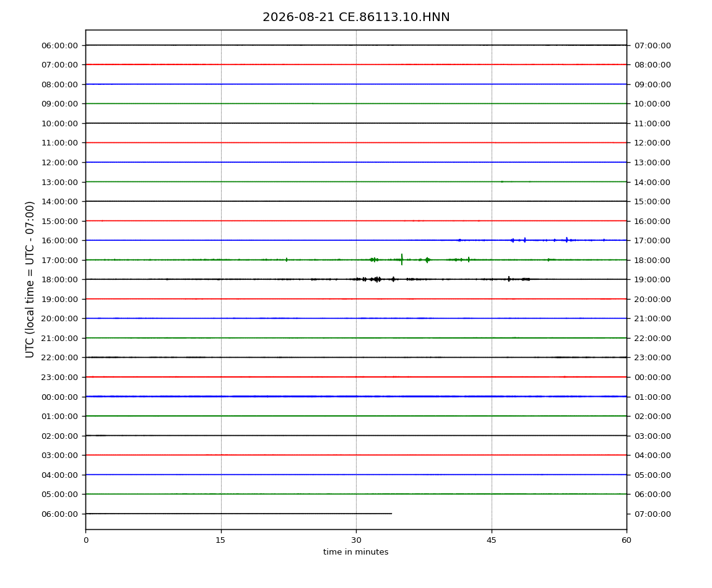
Task: Click the red 23:00:00 trace line
Action: click(356, 377)
